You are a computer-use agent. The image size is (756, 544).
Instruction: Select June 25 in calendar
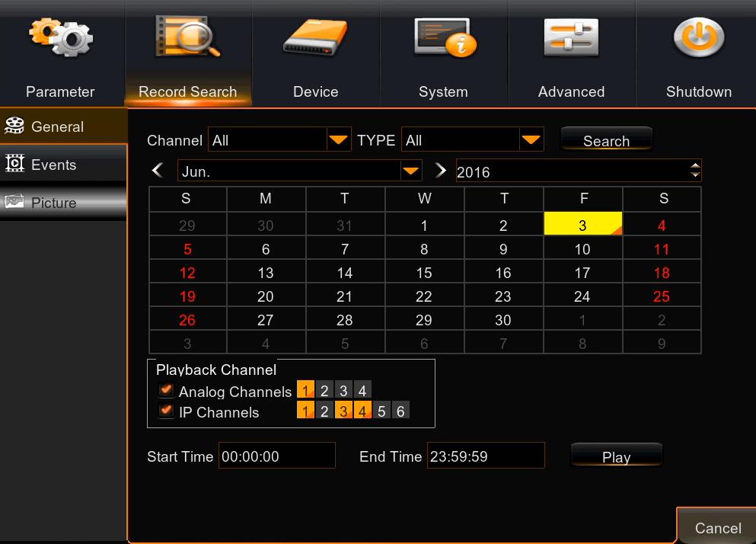pyautogui.click(x=662, y=296)
